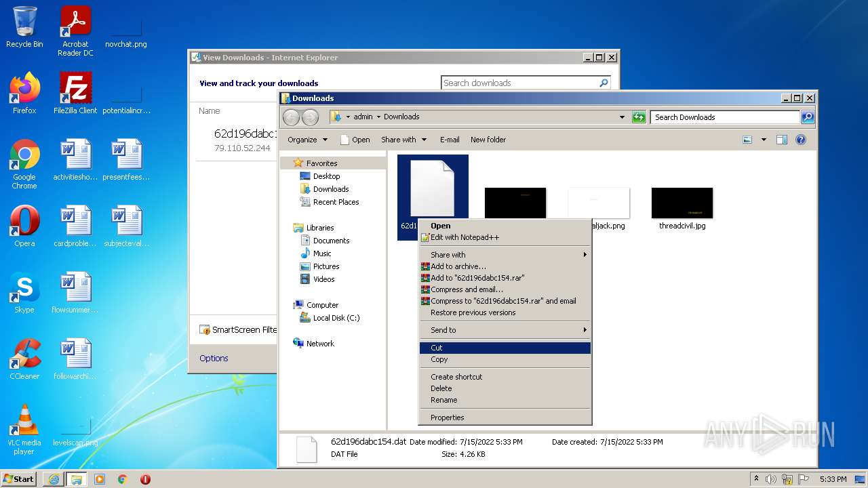
Task: Open the Organize dropdown menu
Action: [x=307, y=140]
